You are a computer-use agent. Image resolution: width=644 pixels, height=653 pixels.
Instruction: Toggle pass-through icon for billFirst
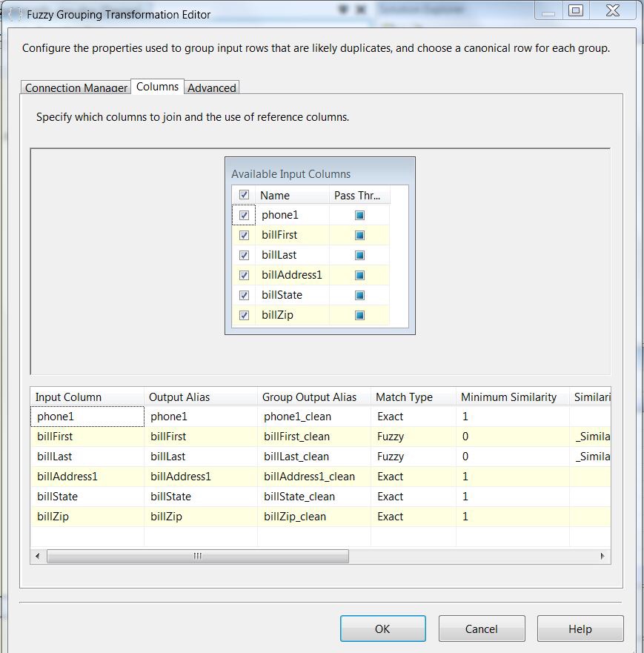[359, 236]
